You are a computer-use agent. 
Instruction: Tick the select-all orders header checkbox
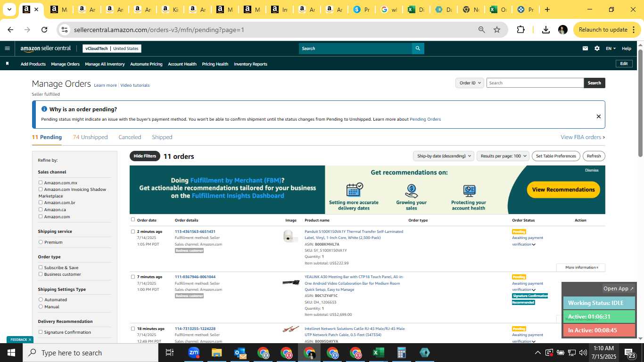[x=133, y=219]
